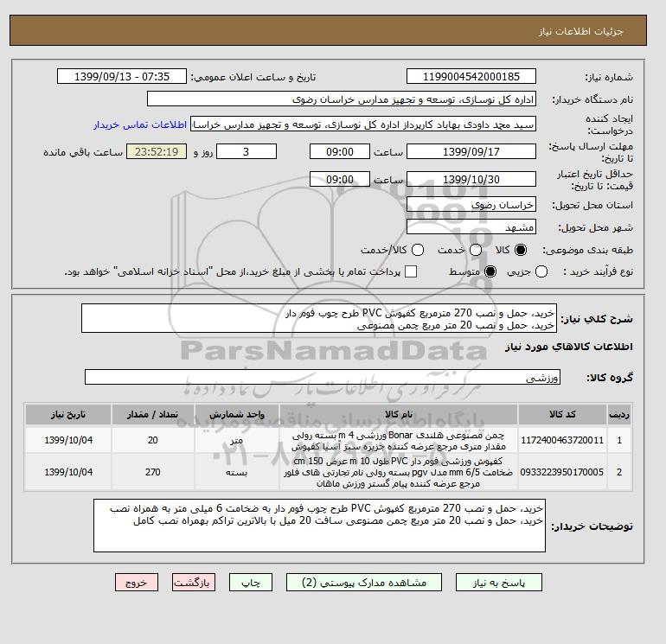This screenshot has height=644, width=666.
Task: Select the متوسط purchase type radio
Action: pos(490,271)
